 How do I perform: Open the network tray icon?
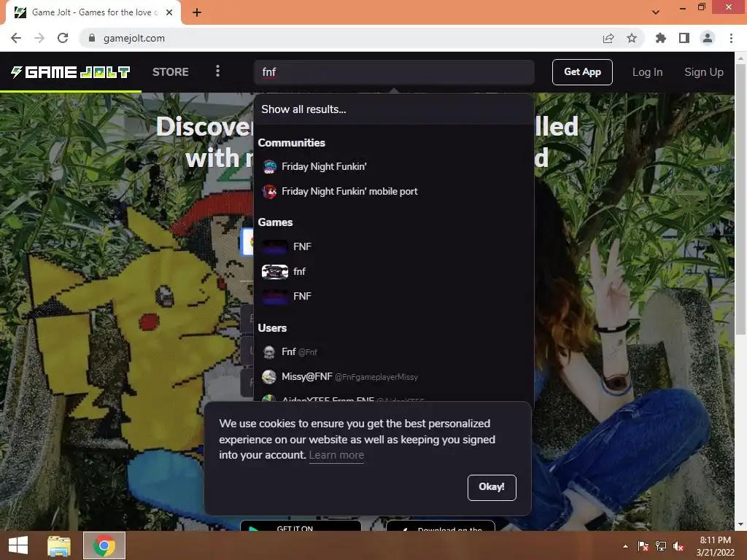pyautogui.click(x=661, y=546)
